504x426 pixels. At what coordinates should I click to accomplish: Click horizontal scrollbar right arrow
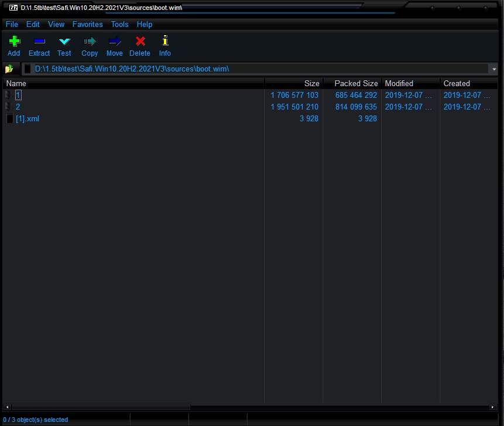click(x=492, y=407)
